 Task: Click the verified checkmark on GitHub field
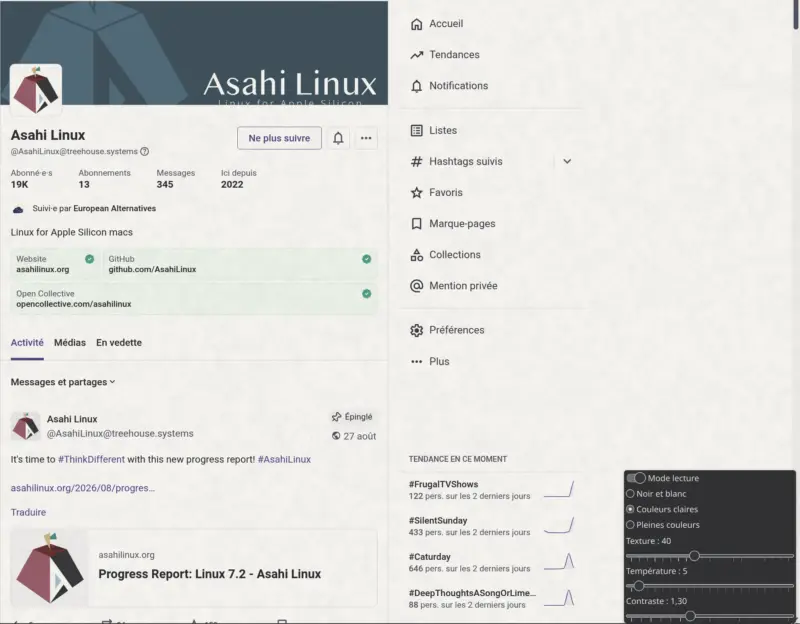[x=366, y=259]
